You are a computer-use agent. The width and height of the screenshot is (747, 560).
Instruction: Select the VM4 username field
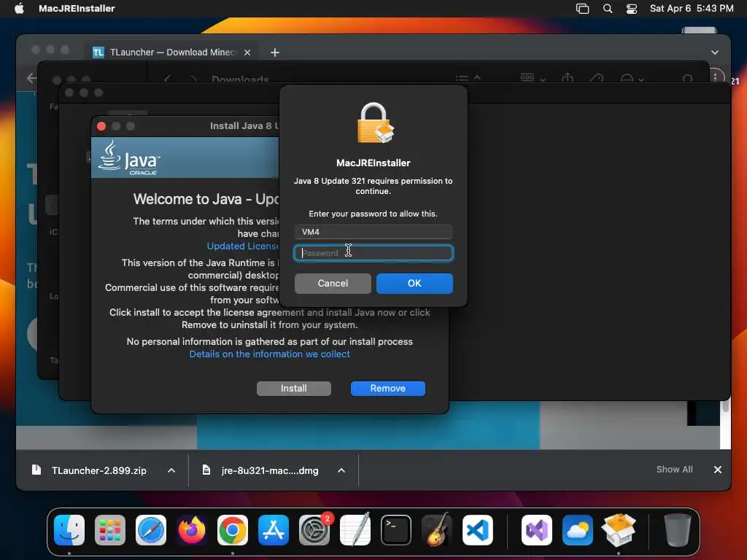tap(373, 232)
